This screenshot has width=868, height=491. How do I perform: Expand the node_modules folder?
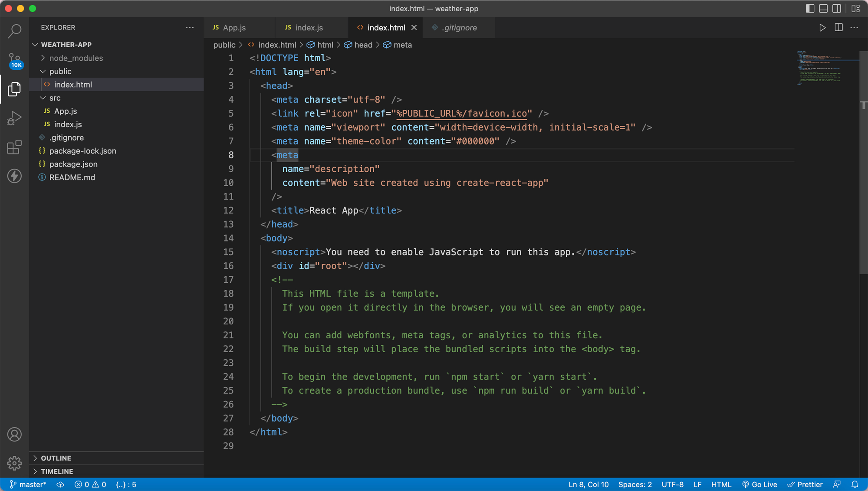[76, 58]
